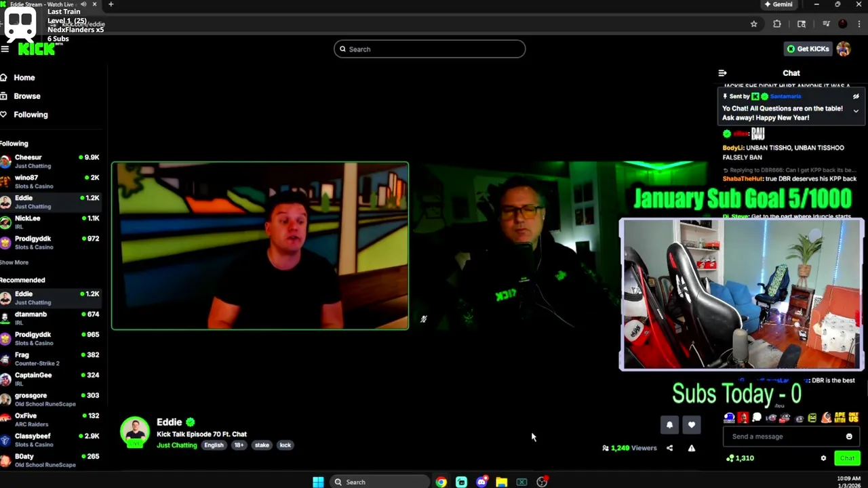868x488 pixels.
Task: Open a new browser tab
Action: (x=111, y=4)
